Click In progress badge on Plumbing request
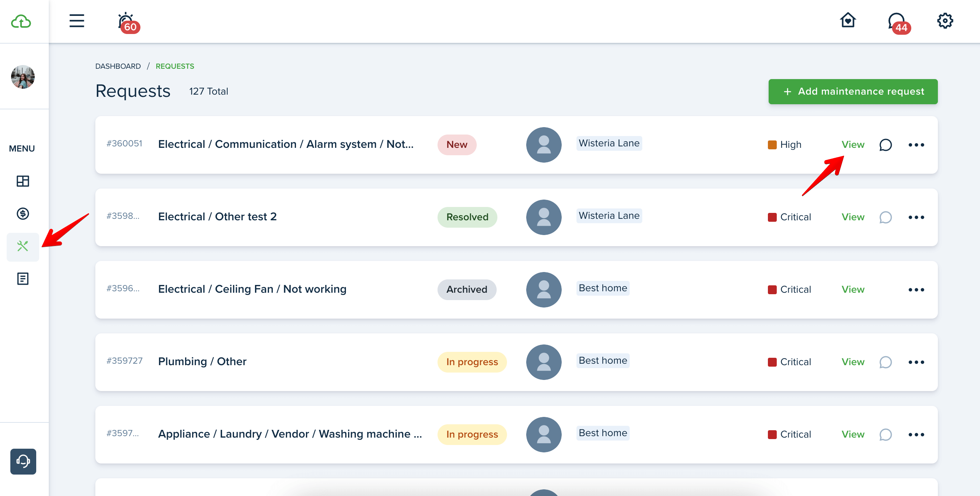The height and width of the screenshot is (496, 980). pyautogui.click(x=472, y=362)
